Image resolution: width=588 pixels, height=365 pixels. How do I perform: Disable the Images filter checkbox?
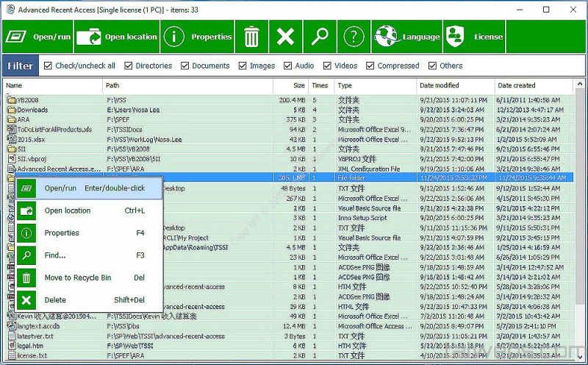[243, 65]
